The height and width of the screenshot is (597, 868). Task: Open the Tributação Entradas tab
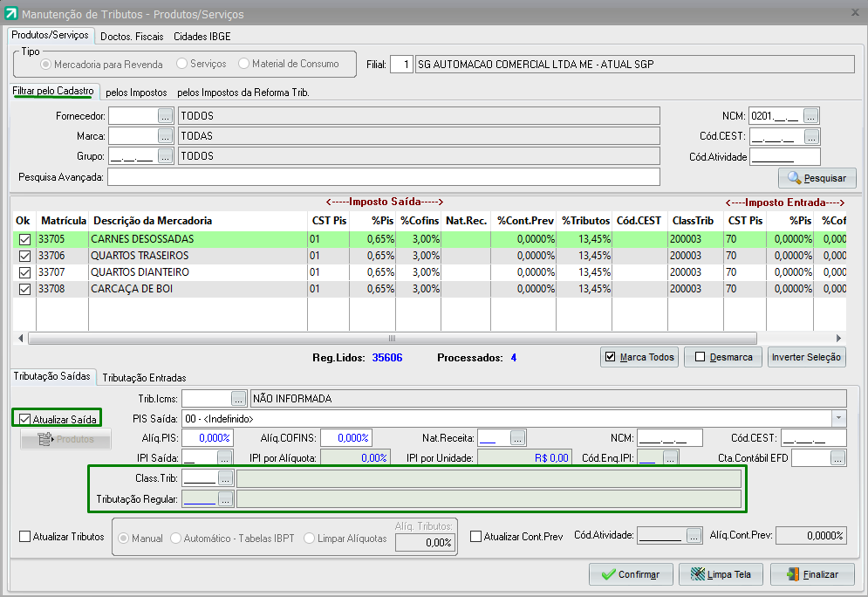(144, 378)
